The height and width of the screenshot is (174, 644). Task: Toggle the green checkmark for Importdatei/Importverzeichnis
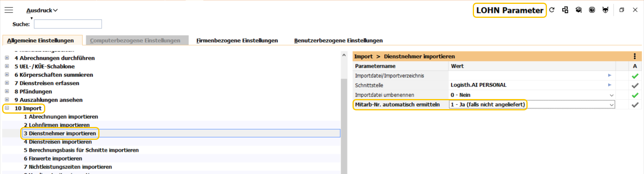(x=635, y=76)
